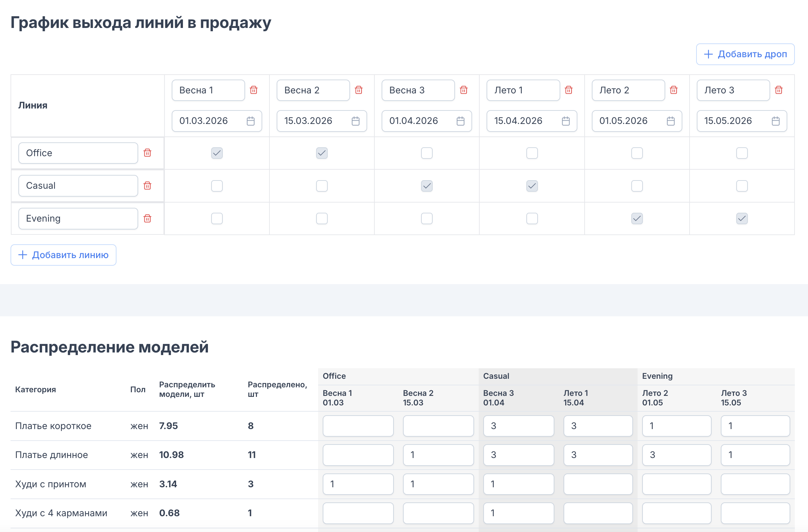Screen dimensions: 808x532
Task: Click the Casual line name field
Action: tap(78, 185)
